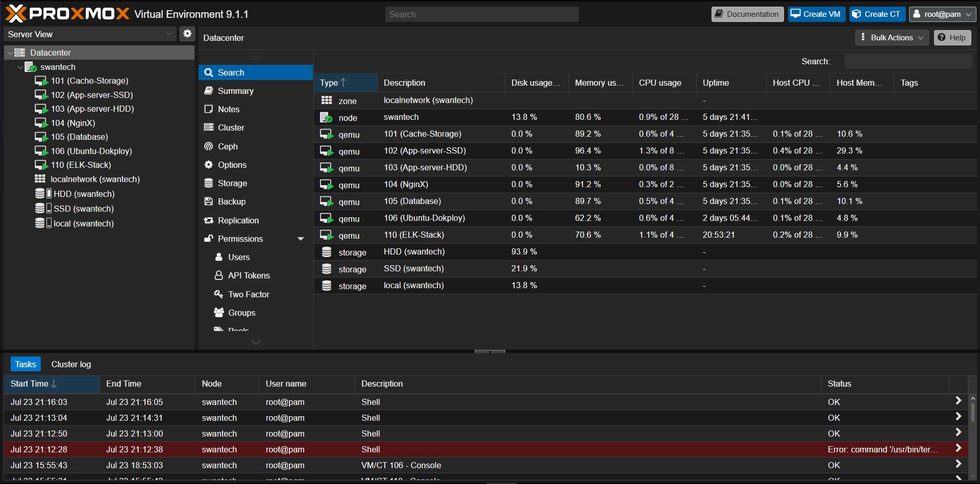Click the Options gear icon
Image resolution: width=980 pixels, height=484 pixels.
pos(208,165)
